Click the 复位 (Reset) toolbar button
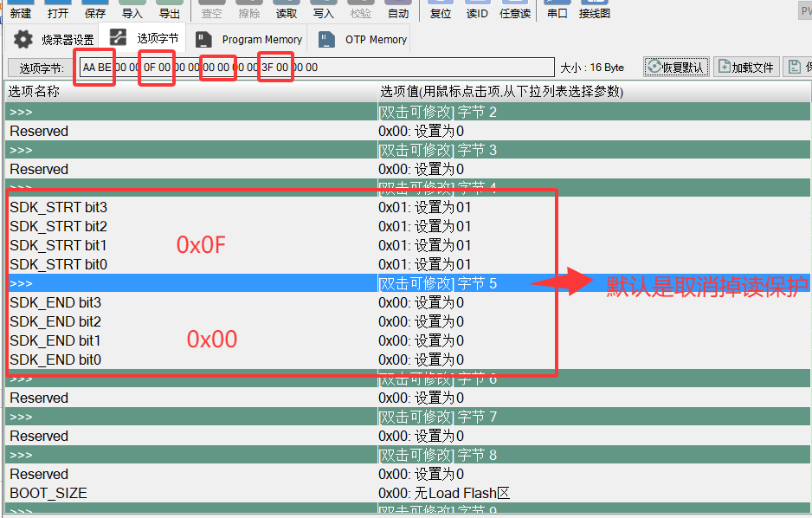This screenshot has height=518, width=812. pyautogui.click(x=441, y=10)
